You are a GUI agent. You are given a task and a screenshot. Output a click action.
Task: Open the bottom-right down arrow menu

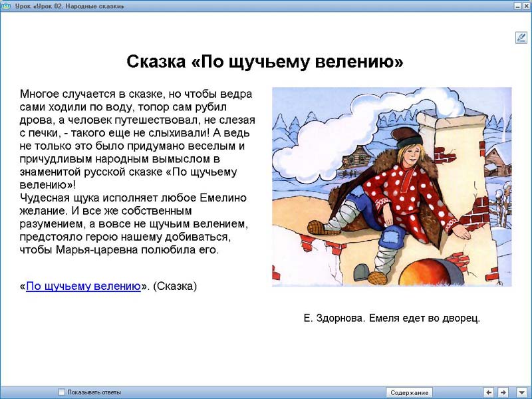click(521, 392)
